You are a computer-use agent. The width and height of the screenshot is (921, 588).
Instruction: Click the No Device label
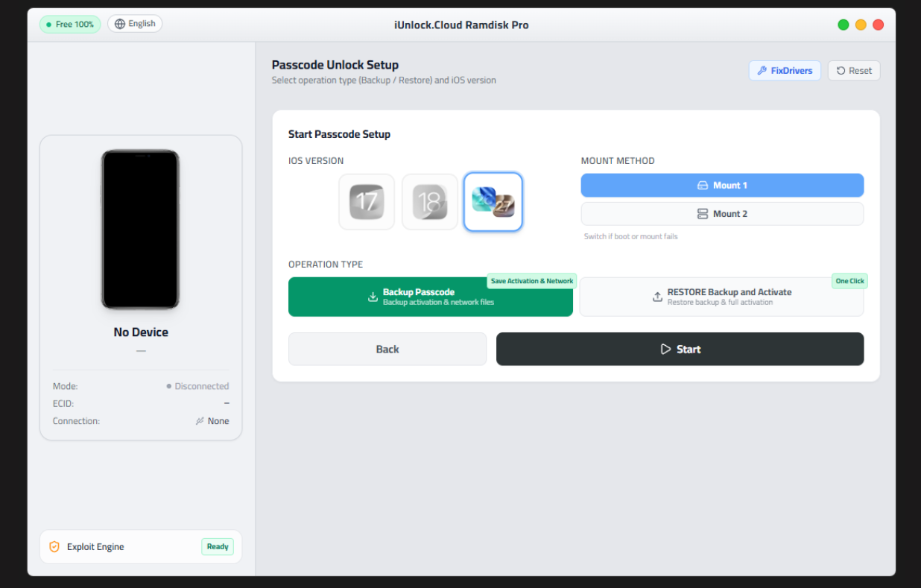coord(141,332)
